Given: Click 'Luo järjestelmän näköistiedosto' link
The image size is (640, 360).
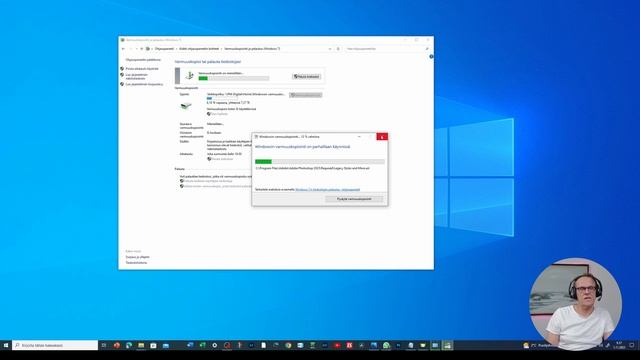Looking at the screenshot, I should click(x=137, y=76).
